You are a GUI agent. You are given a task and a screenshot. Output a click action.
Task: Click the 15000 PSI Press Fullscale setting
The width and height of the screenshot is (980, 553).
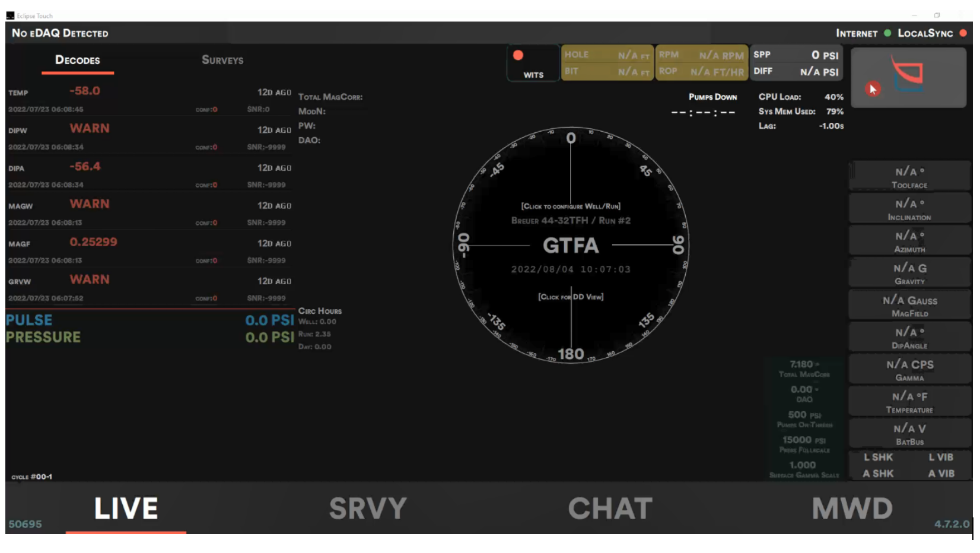tap(804, 443)
